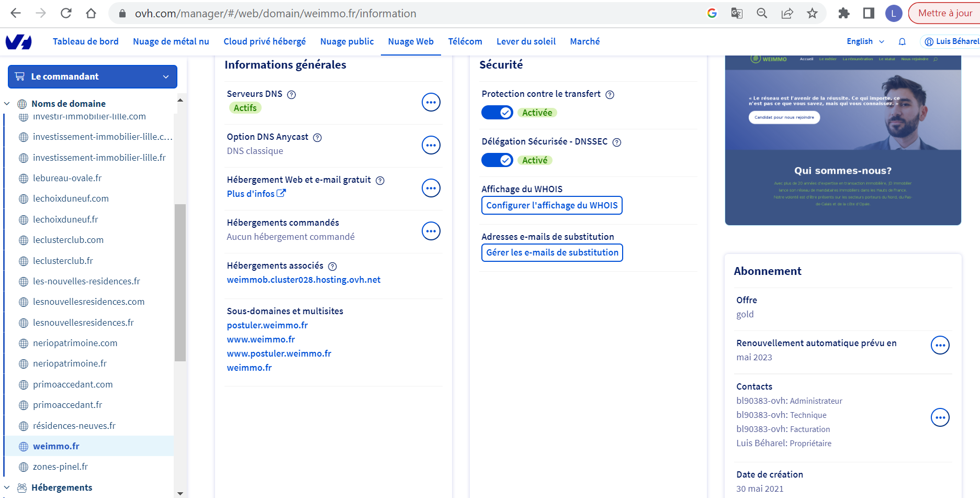The image size is (980, 498).
Task: Click the WEIMMO website preview thumbnail
Action: [x=842, y=140]
